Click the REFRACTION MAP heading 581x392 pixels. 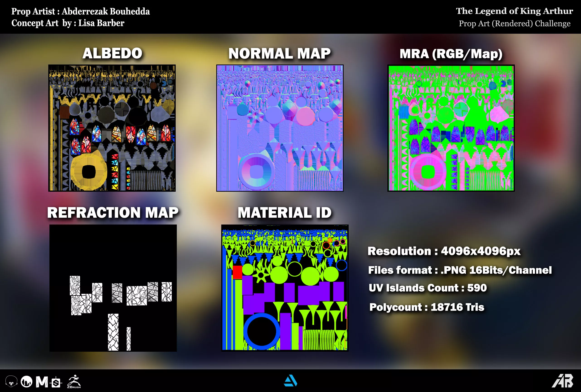point(113,213)
